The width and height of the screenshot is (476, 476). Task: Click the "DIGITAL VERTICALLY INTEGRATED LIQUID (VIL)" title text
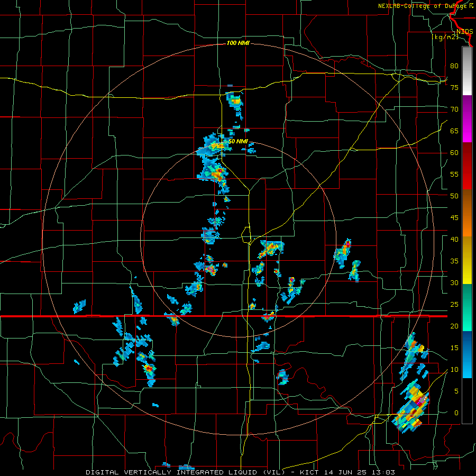point(186,472)
